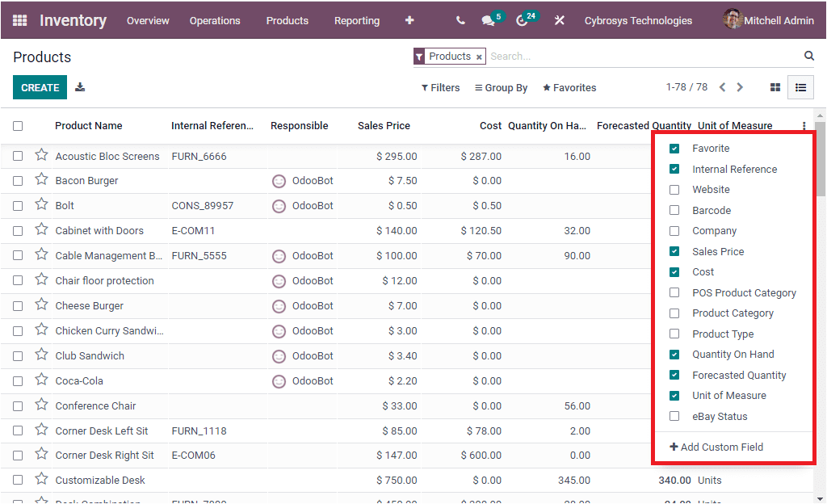Open the Filters dropdown
827x504 pixels.
tap(440, 87)
